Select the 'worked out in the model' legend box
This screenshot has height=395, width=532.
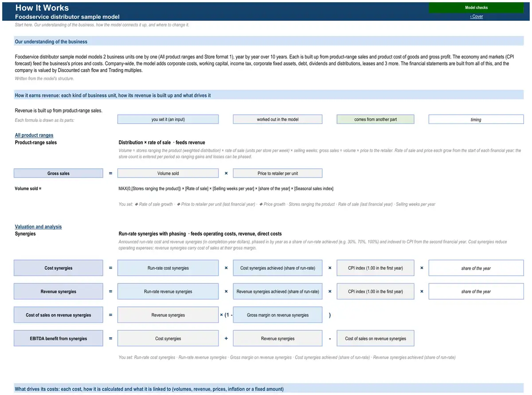(278, 119)
